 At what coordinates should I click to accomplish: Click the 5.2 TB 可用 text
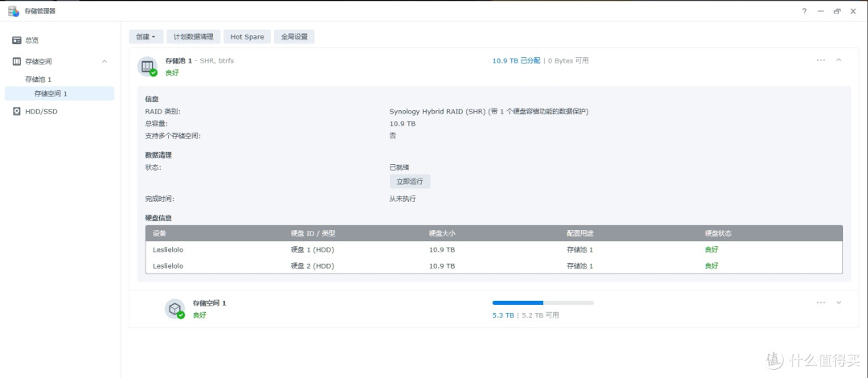pos(540,315)
